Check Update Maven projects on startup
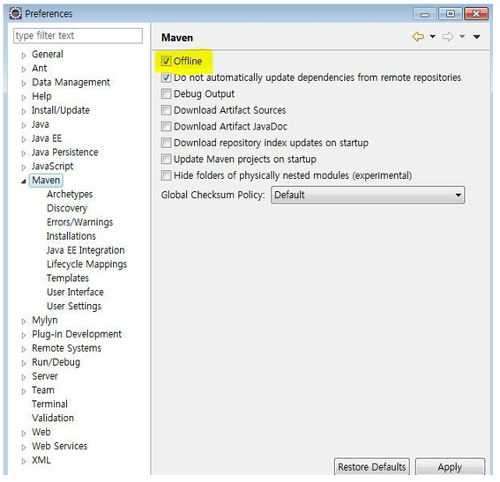Screen dimensions: 500x482 (x=166, y=159)
